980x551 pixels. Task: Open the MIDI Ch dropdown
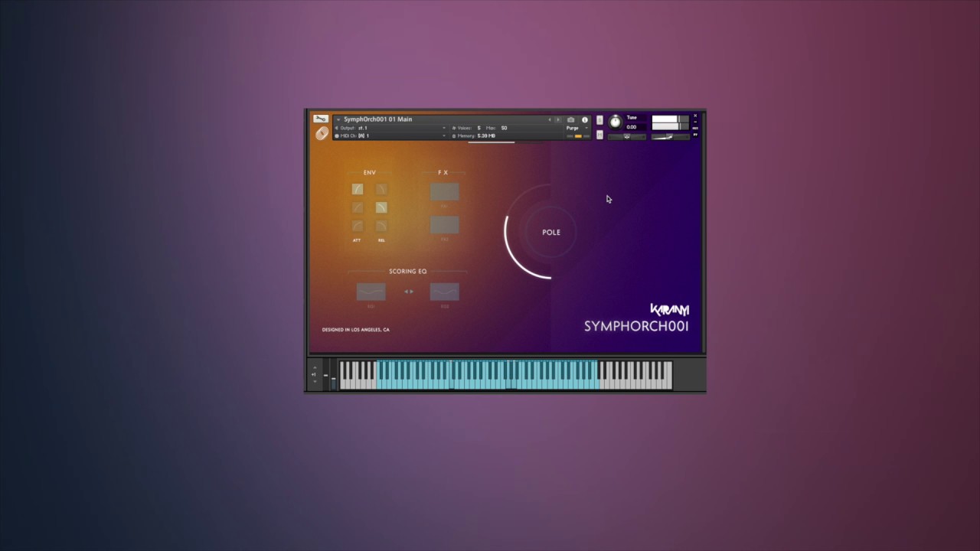point(390,135)
